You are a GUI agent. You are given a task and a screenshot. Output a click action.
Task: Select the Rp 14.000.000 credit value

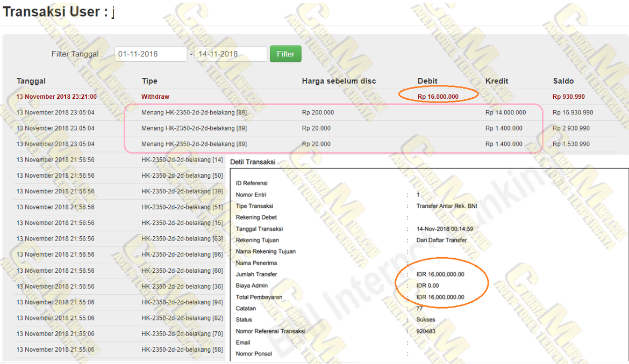505,113
